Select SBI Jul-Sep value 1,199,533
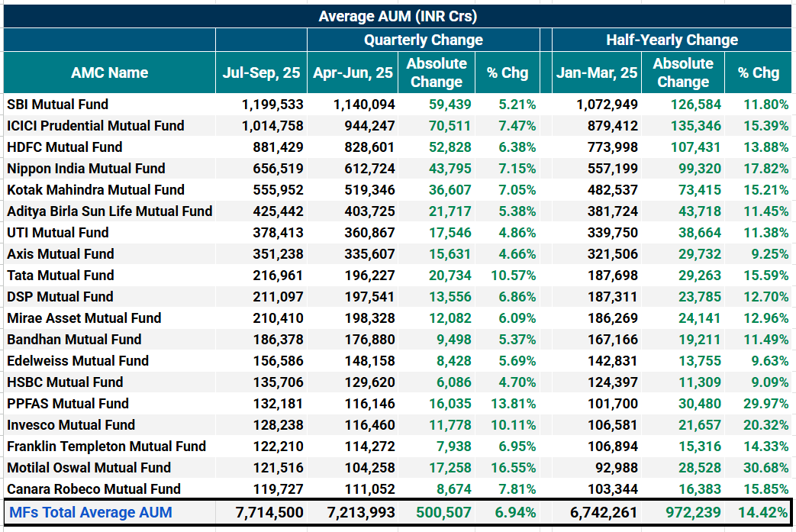 tap(272, 105)
